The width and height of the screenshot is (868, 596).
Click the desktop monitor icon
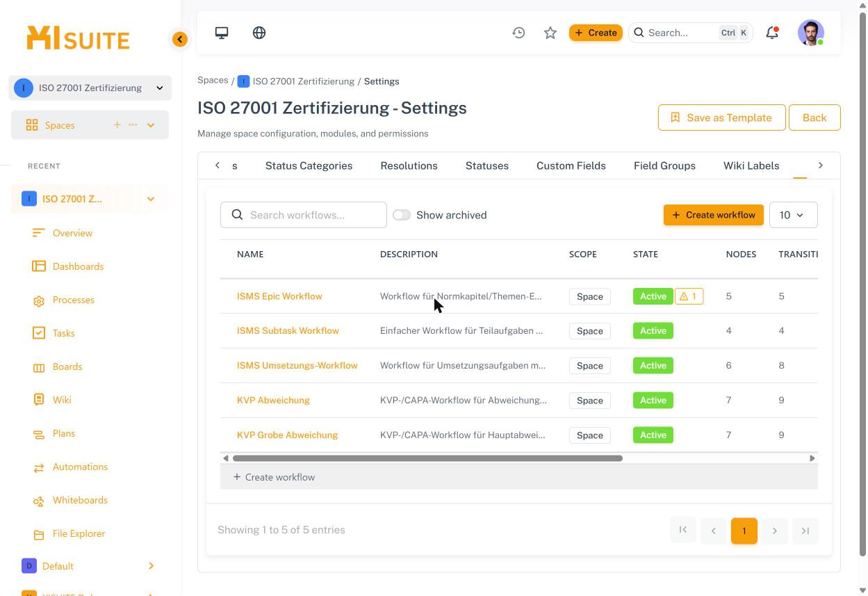(222, 33)
